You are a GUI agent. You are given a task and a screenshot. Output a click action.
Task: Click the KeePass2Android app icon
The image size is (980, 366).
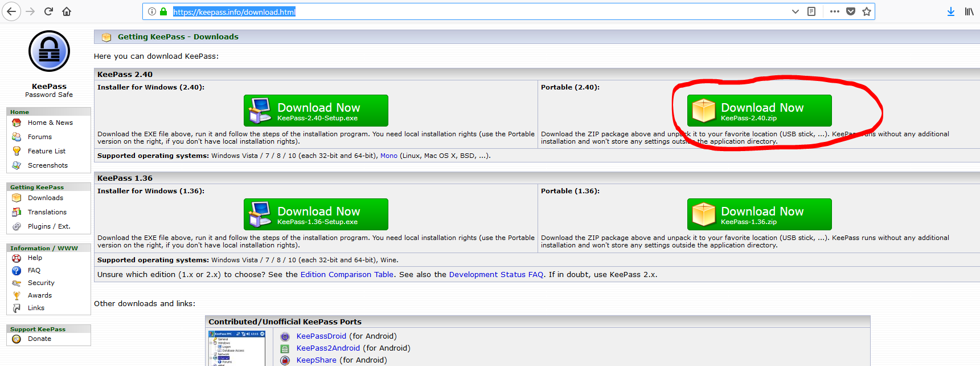click(285, 348)
